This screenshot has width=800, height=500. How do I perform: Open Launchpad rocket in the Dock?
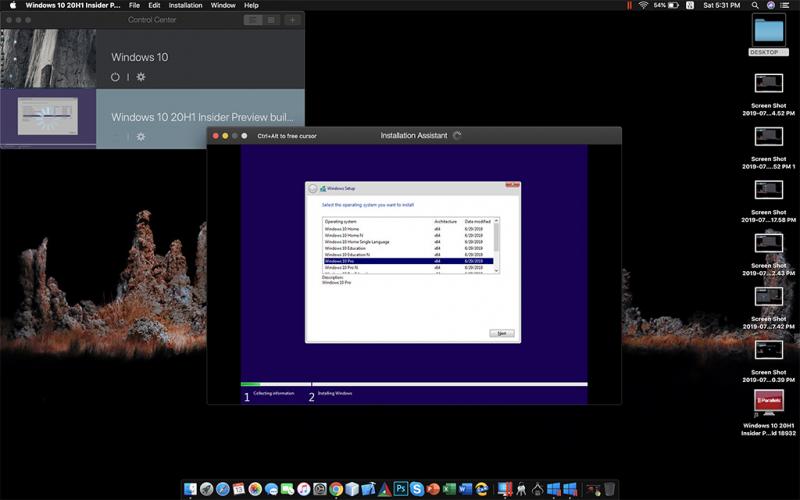pyautogui.click(x=206, y=489)
